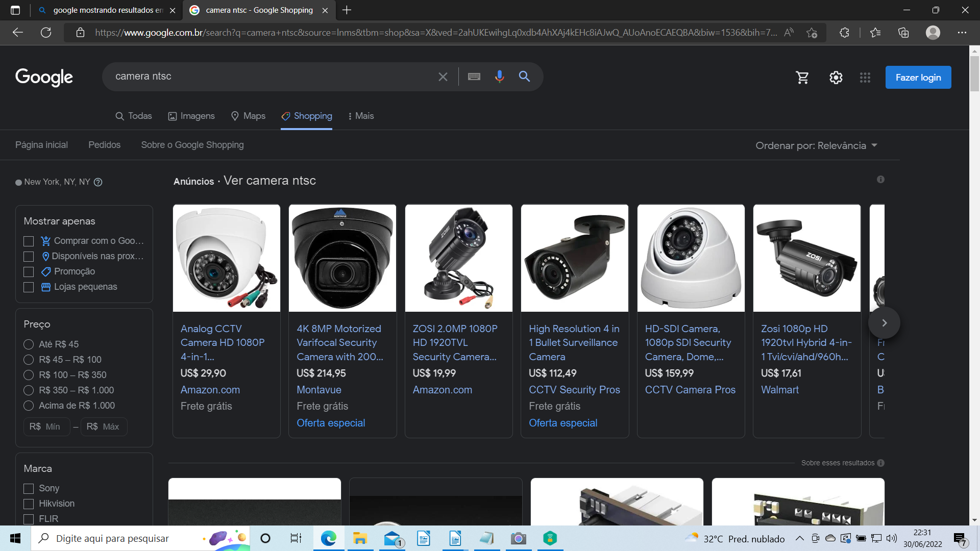Viewport: 980px width, 551px height.
Task: Enable Lojas pequenas filter checkbox
Action: (29, 287)
